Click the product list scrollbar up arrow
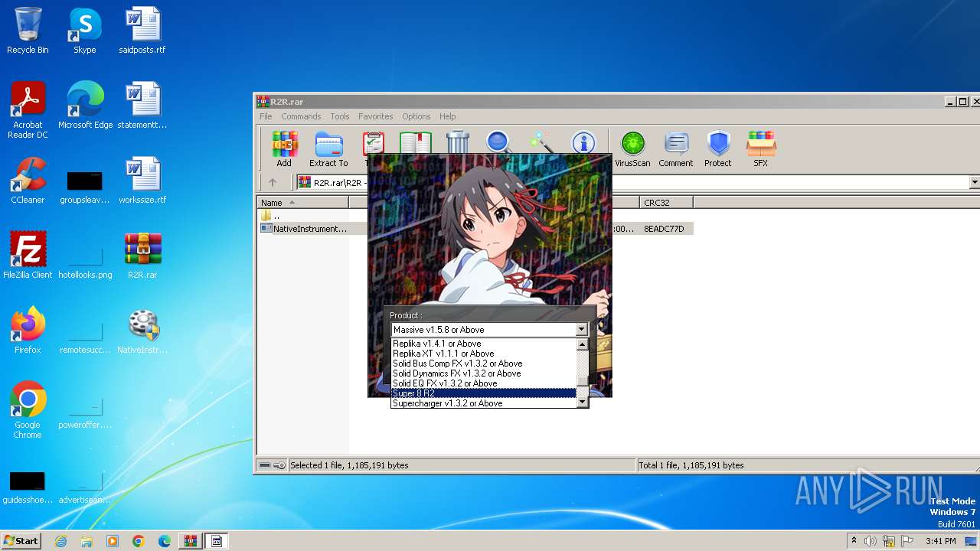Image resolution: width=980 pixels, height=551 pixels. pos(582,344)
